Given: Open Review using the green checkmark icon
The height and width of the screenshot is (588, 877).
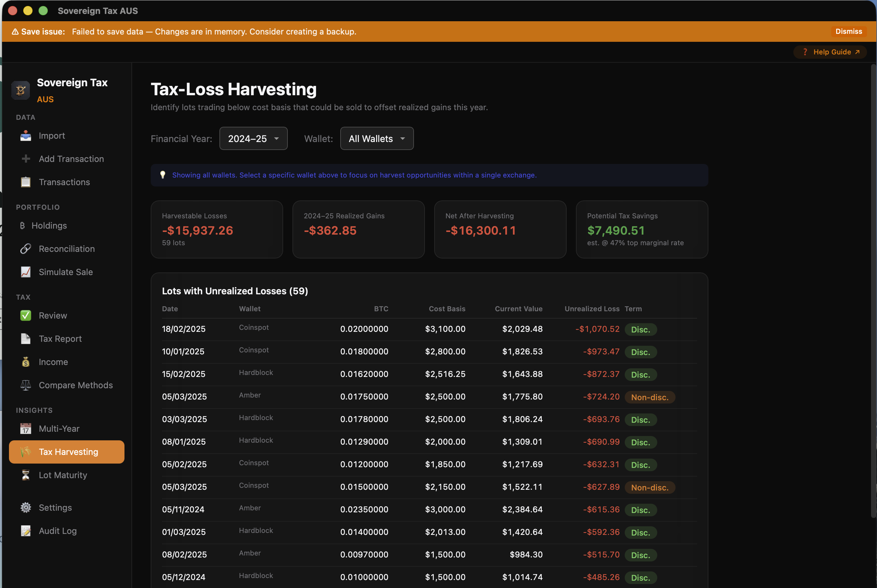Looking at the screenshot, I should pyautogui.click(x=25, y=315).
